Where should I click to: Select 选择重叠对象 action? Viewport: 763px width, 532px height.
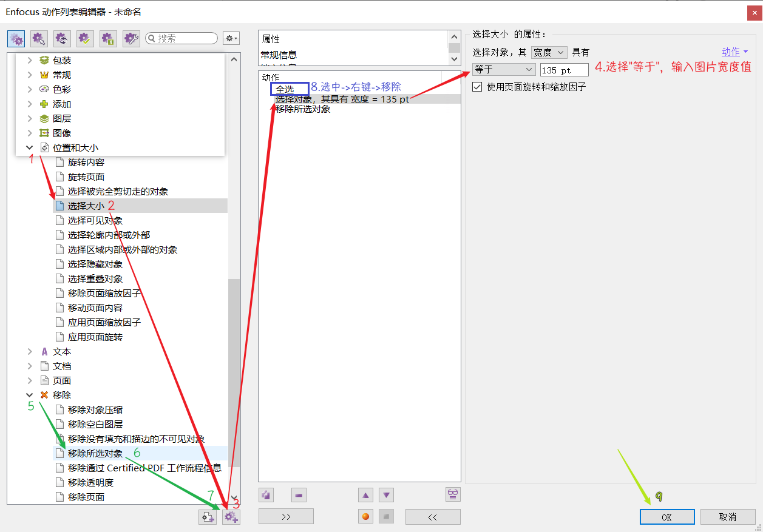coord(95,278)
